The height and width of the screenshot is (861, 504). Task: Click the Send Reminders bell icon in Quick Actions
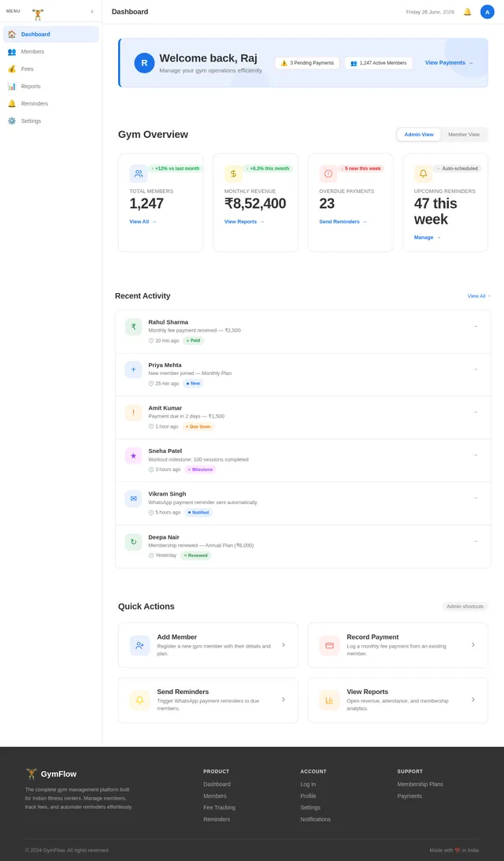[140, 700]
